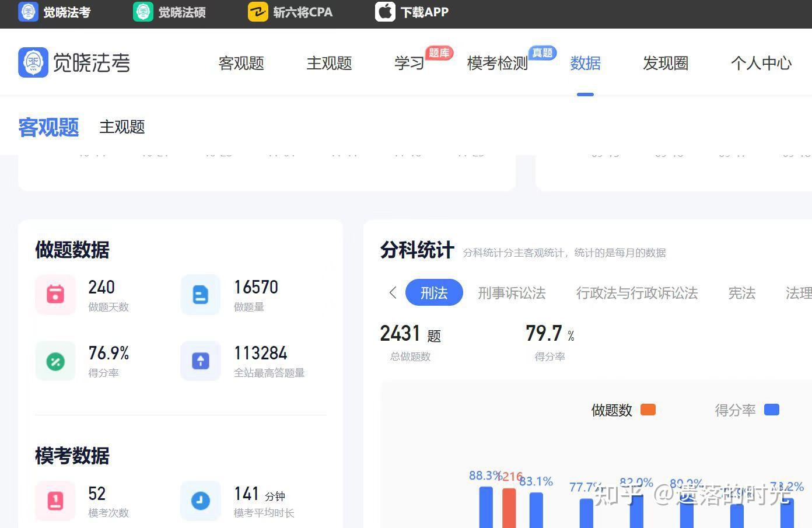The image size is (812, 528).
Task: Click the red 模考次数 icon
Action: 55,501
